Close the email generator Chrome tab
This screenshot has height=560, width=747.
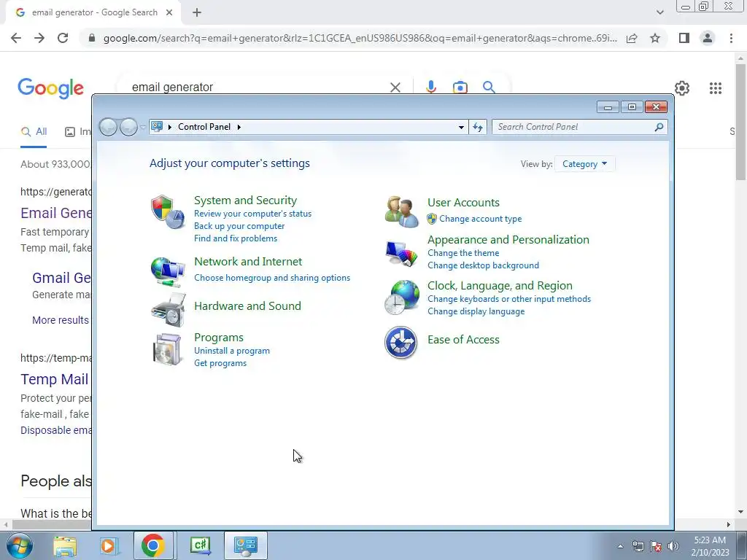pos(169,13)
